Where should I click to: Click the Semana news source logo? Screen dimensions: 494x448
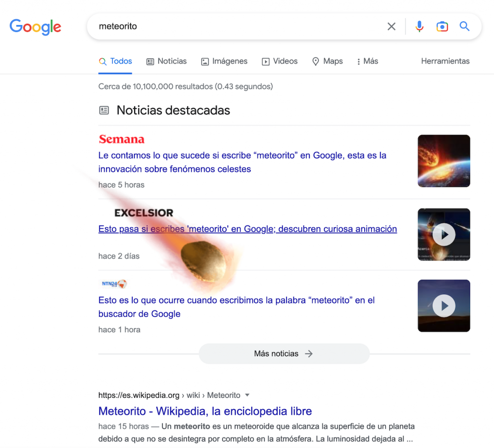[122, 139]
